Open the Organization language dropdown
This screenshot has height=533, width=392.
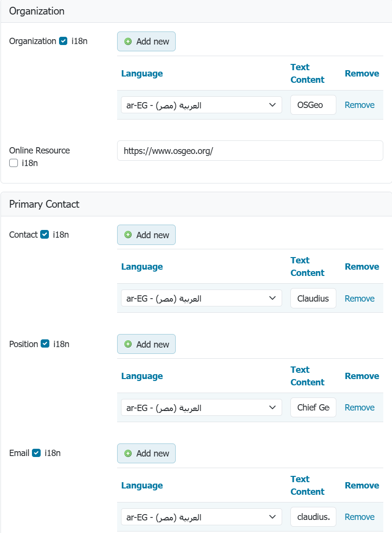[x=201, y=105]
